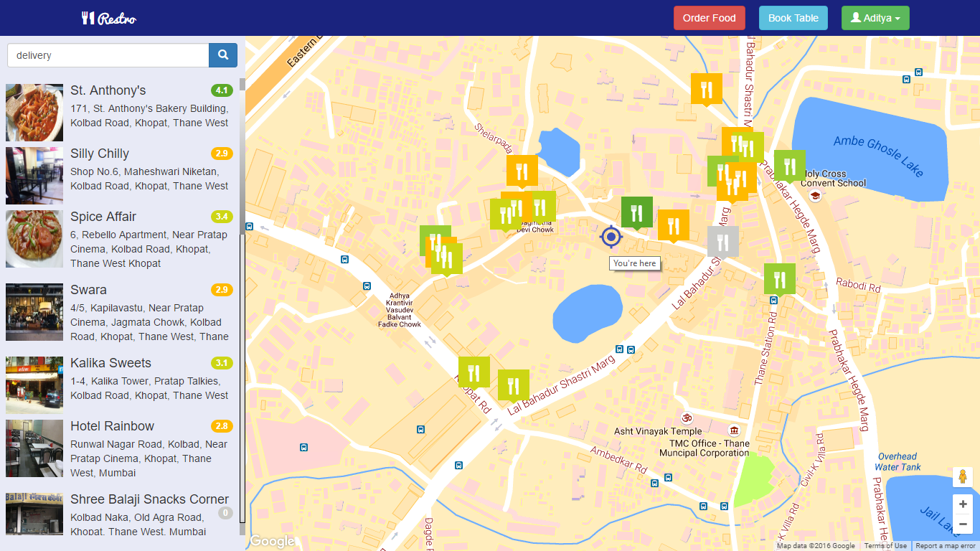Click the search magnifier button
This screenshot has width=980, height=551.
[223, 55]
